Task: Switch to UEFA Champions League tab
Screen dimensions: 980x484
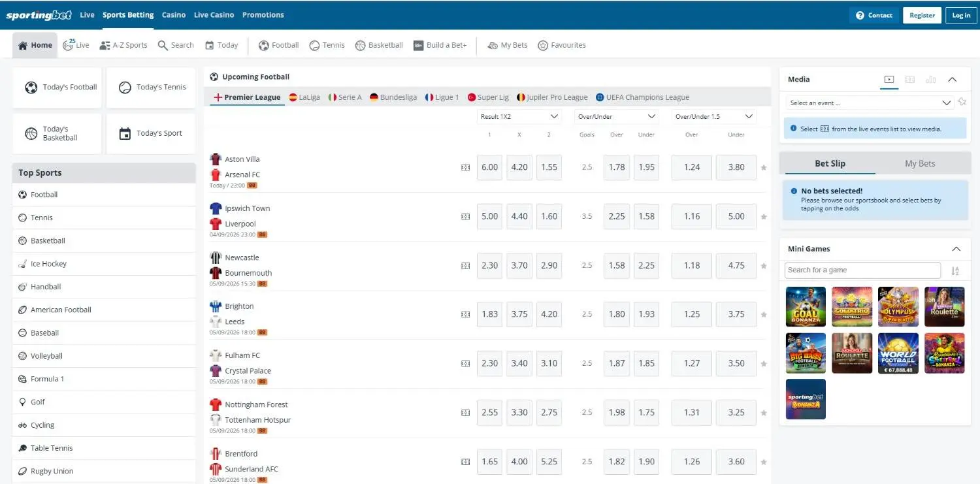Action: tap(642, 97)
